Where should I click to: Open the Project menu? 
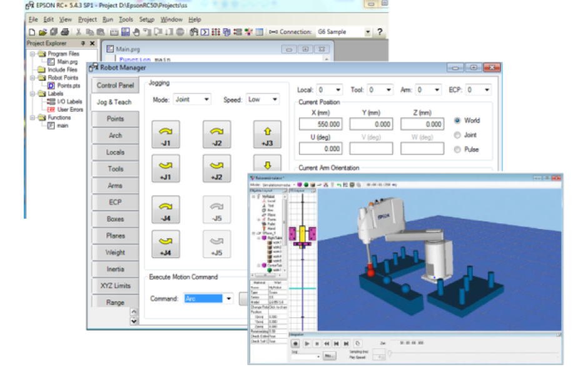(x=88, y=19)
